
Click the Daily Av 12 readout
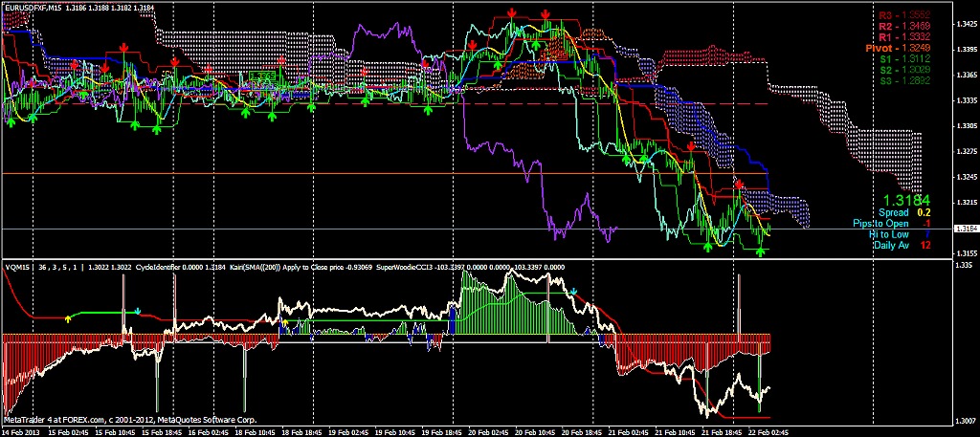[x=902, y=246]
